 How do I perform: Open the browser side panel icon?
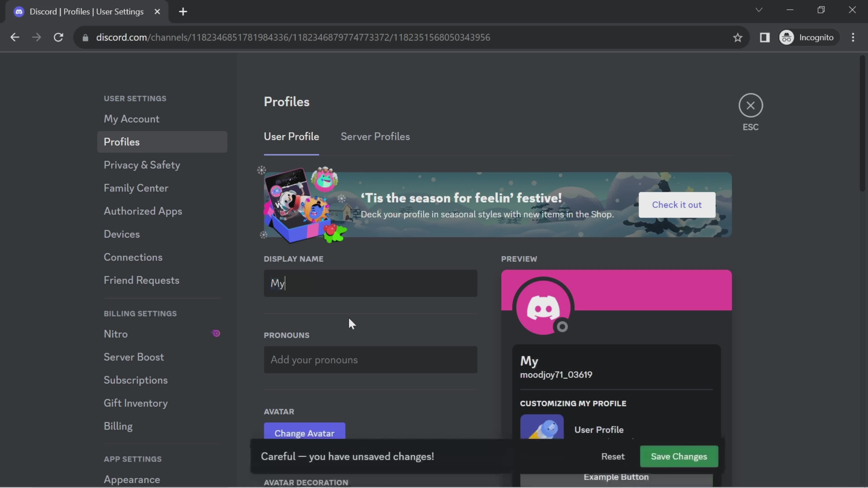click(x=764, y=37)
